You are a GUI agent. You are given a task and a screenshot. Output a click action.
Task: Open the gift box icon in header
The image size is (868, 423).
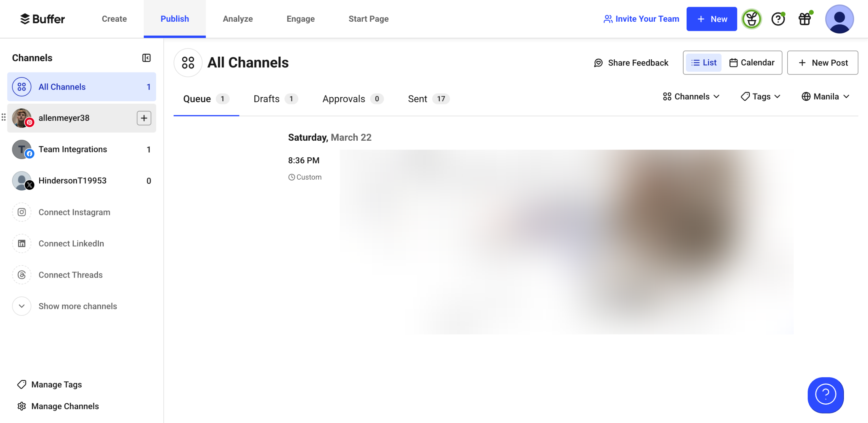pyautogui.click(x=805, y=19)
